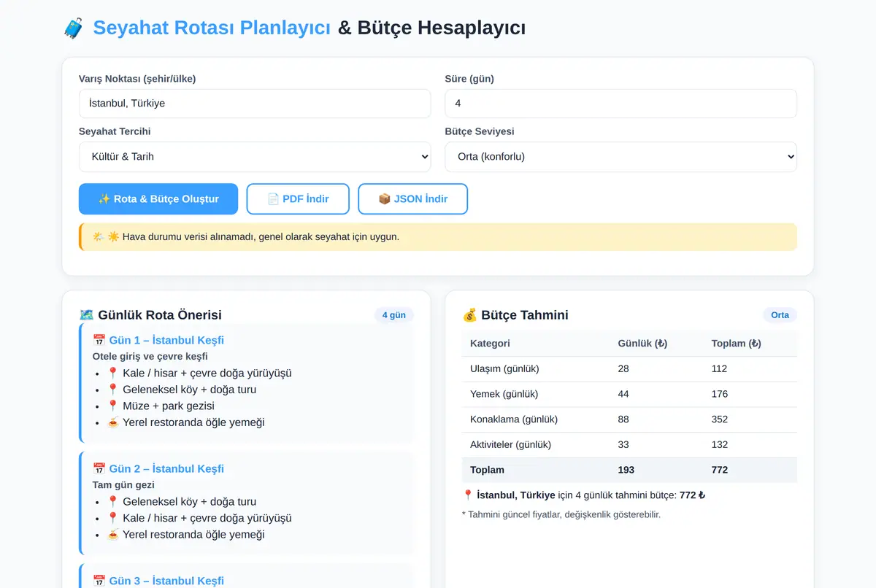The height and width of the screenshot is (588, 876).
Task: Click the Günlük Rota Önerisi heading
Action: (160, 315)
